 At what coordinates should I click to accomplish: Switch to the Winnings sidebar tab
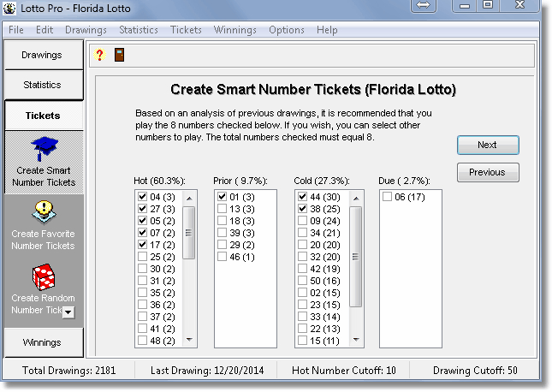point(43,342)
